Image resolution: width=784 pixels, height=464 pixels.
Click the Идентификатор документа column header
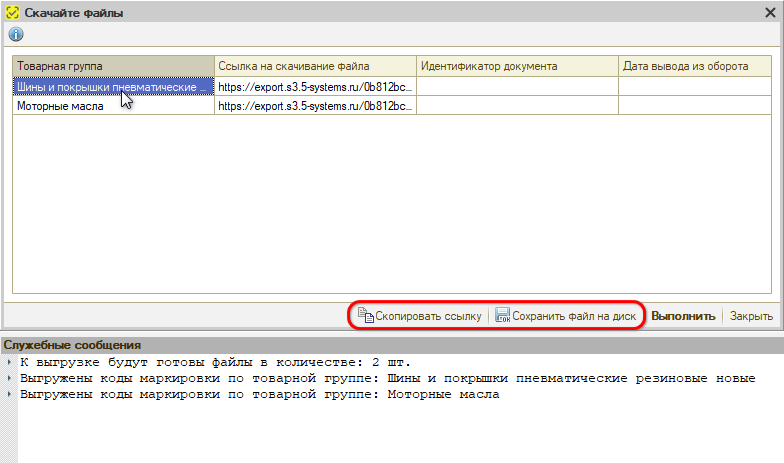(x=517, y=66)
